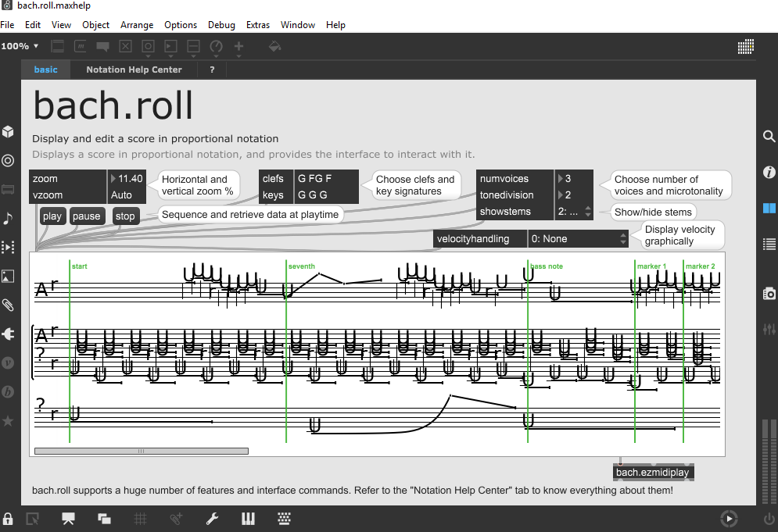Image resolution: width=778 pixels, height=532 pixels.
Task: Open the Arrange menu
Action: pyautogui.click(x=137, y=25)
